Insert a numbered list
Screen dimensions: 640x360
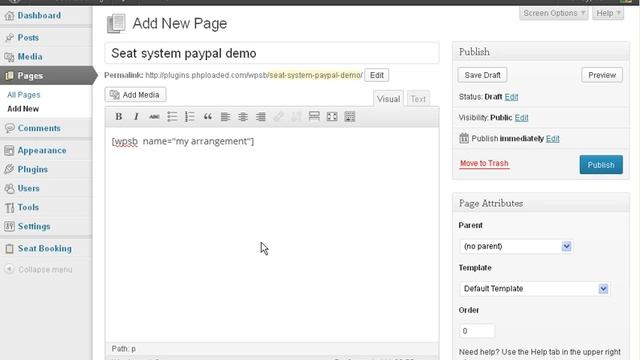[190, 117]
